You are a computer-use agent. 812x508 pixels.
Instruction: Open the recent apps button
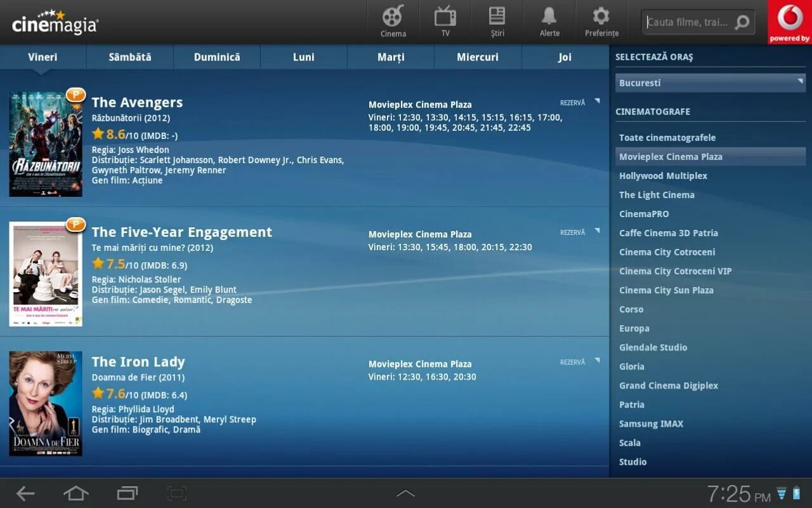(x=127, y=493)
